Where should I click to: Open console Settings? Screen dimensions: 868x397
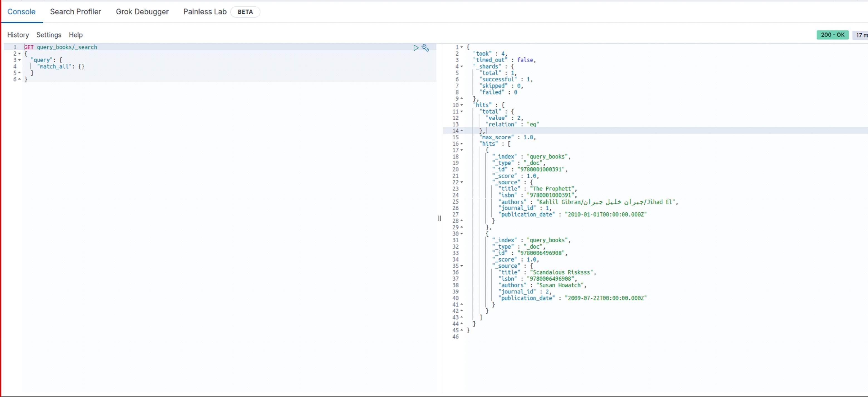[x=49, y=35]
